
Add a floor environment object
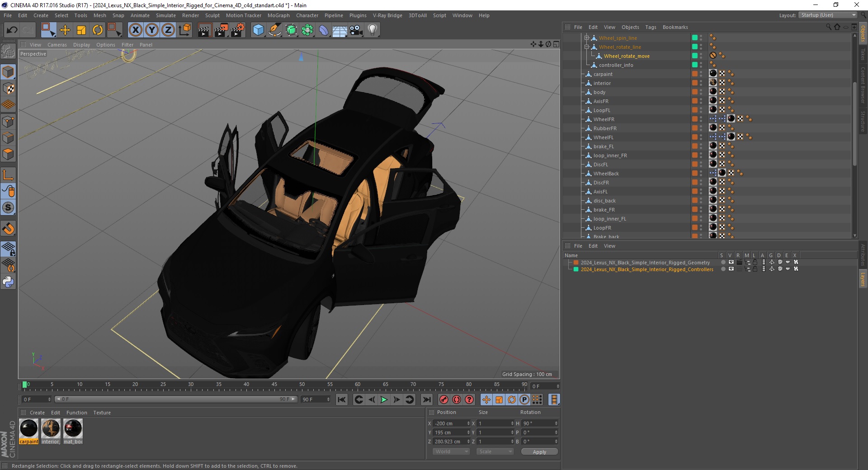click(340, 30)
